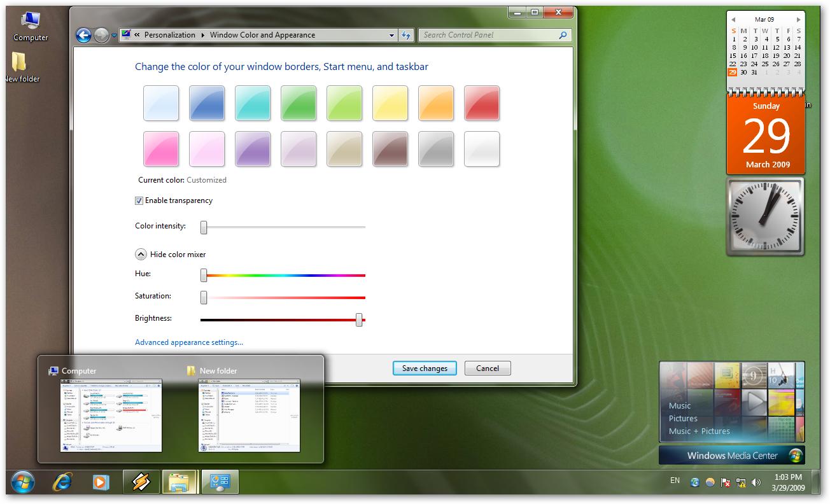Open Winamp from the taskbar

point(141,482)
